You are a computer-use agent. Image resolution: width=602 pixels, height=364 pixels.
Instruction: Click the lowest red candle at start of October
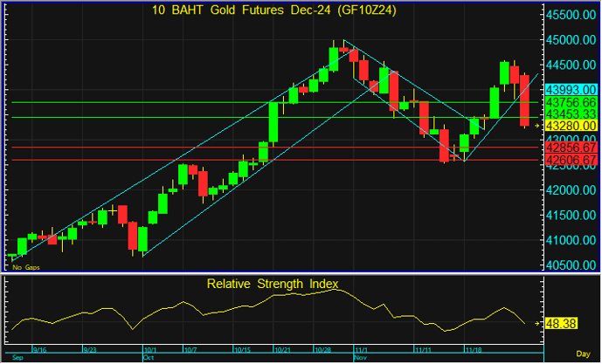point(133,236)
